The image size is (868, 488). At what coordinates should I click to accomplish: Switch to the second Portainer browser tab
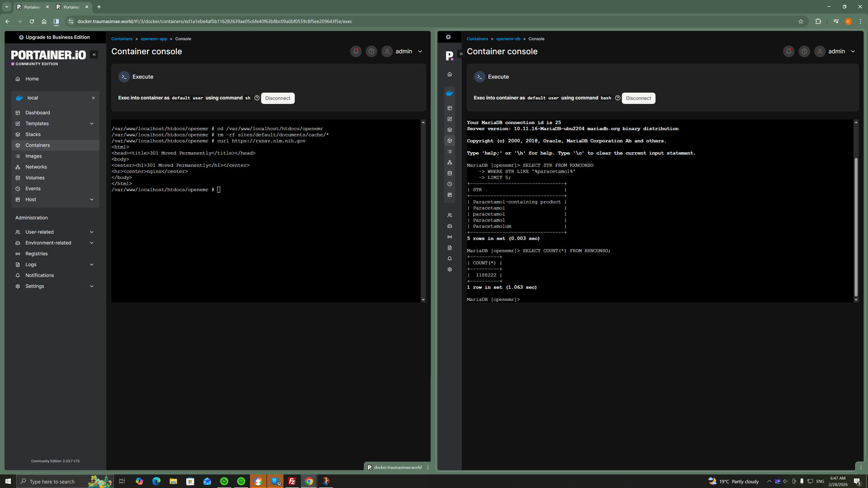(71, 7)
